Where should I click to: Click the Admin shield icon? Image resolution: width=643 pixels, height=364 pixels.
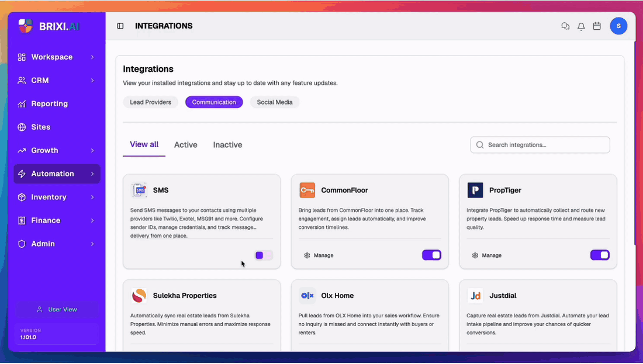22,244
